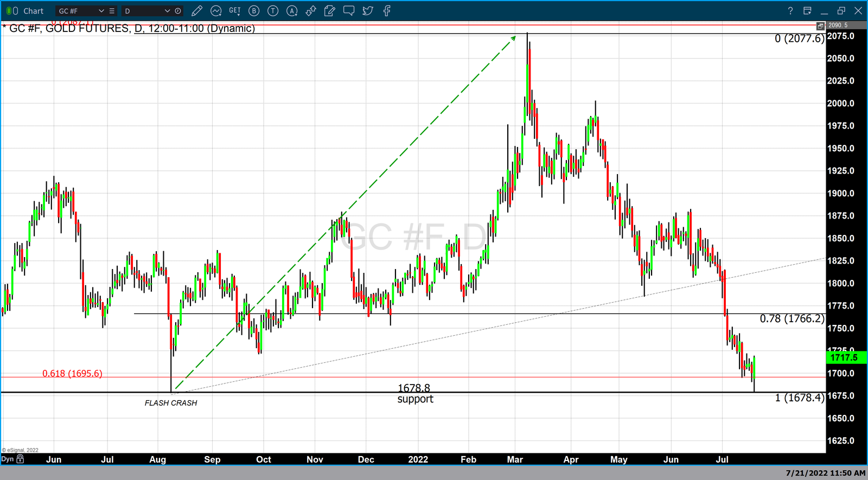
Task: Expand the D interval dropdown
Action: click(167, 11)
